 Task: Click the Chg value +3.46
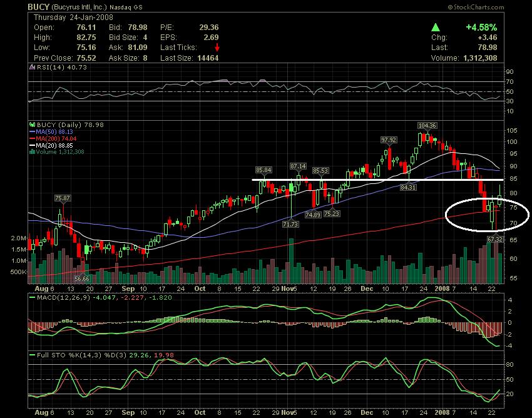[x=487, y=38]
